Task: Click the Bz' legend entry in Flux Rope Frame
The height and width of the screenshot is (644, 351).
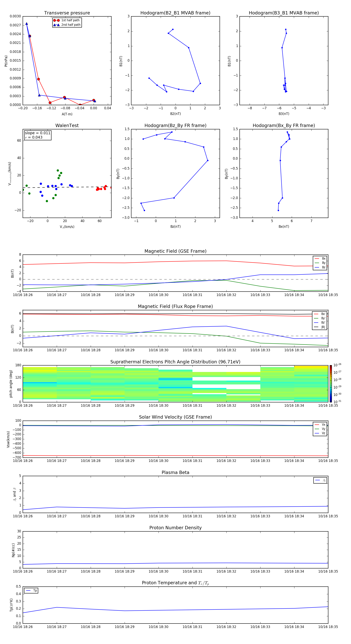Action: tap(320, 323)
